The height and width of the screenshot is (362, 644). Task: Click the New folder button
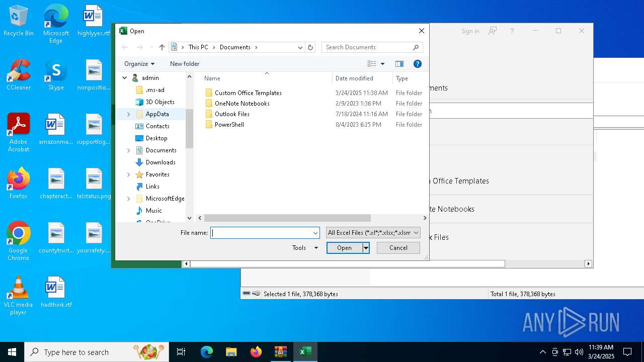[x=185, y=64]
